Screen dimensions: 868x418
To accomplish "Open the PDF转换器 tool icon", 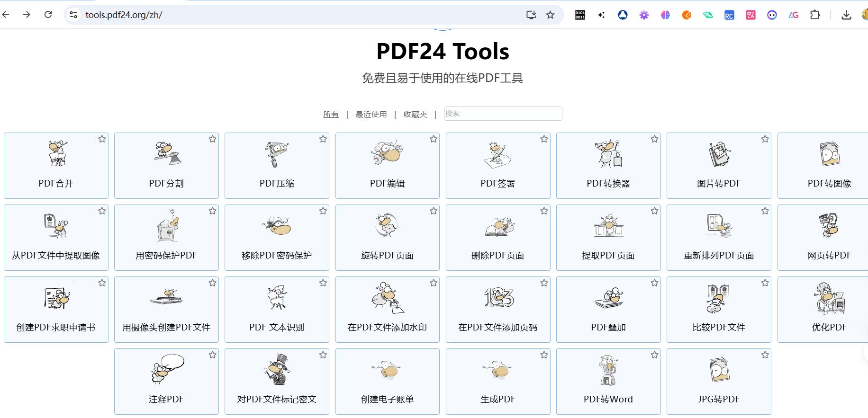I will pyautogui.click(x=608, y=153).
